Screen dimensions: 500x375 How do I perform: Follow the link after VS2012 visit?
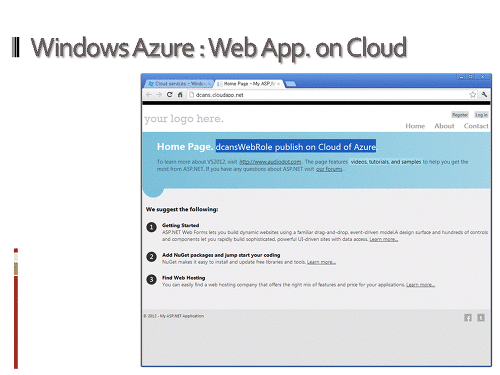(x=270, y=162)
